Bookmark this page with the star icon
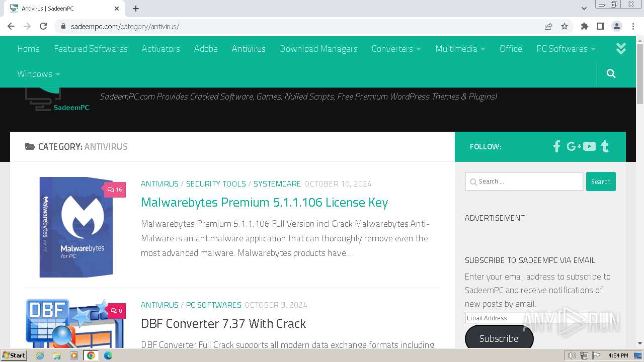Viewport: 644px width, 362px height. (x=565, y=26)
